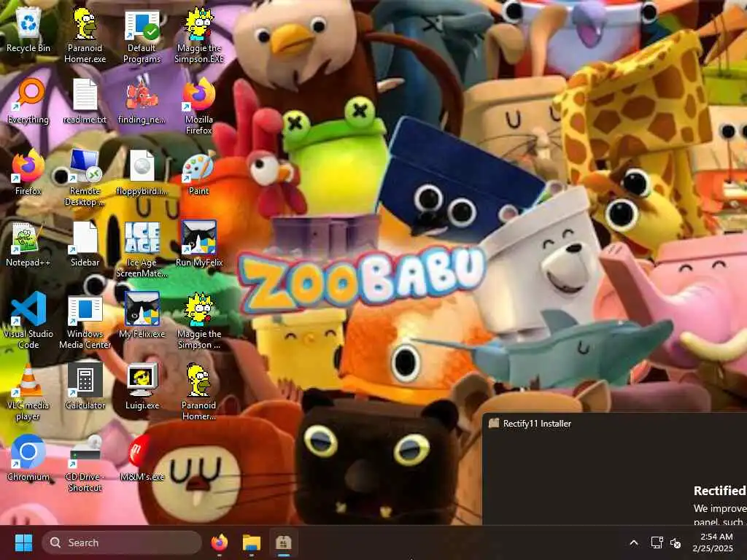Launch the Everything search shortcut
This screenshot has width=747, height=560.
(28, 101)
